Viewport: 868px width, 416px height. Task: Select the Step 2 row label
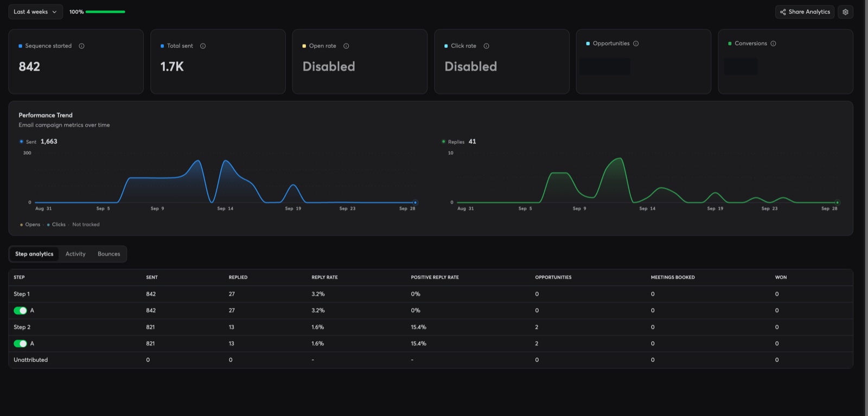pos(22,327)
